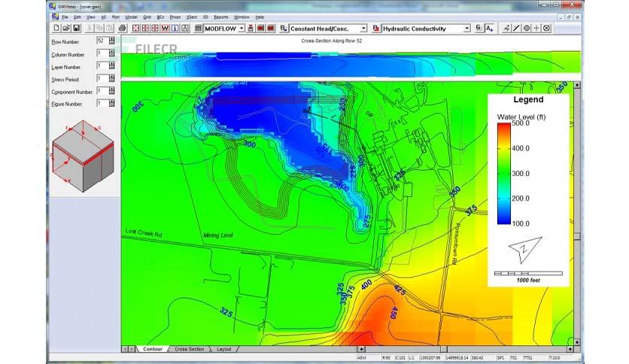
Task: Open the Hydraulic Conductivity property dropdown
Action: pos(466,29)
